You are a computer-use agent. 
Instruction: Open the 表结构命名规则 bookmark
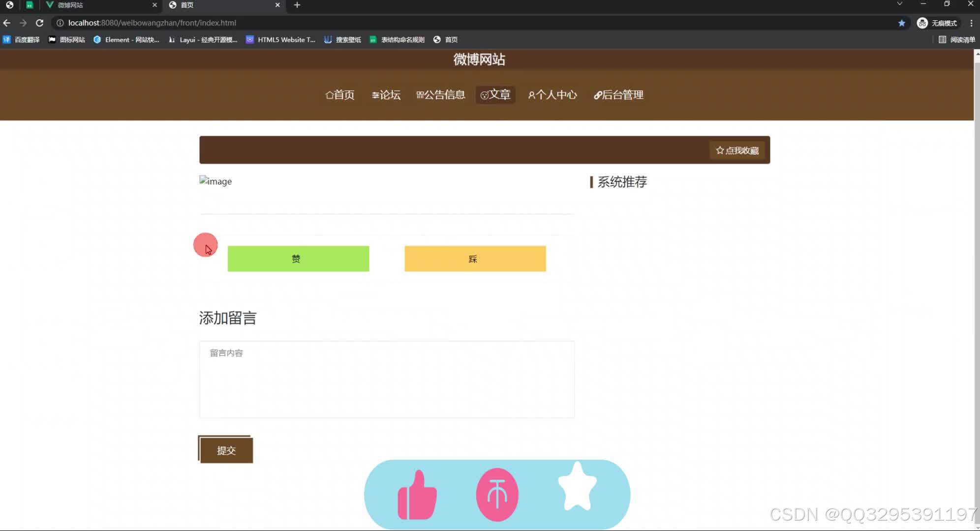tap(397, 40)
